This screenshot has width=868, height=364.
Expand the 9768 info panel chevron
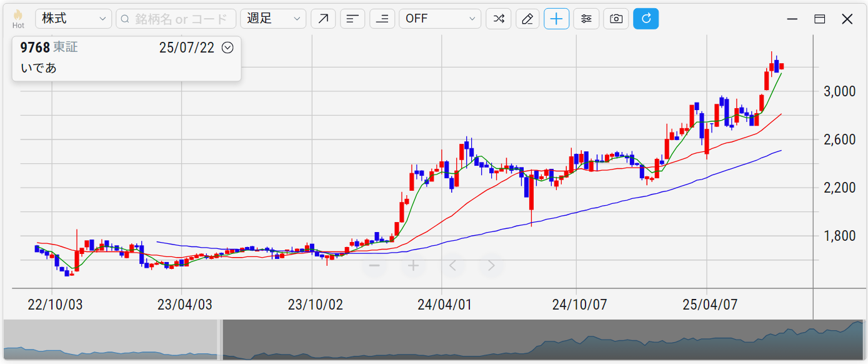tap(227, 48)
